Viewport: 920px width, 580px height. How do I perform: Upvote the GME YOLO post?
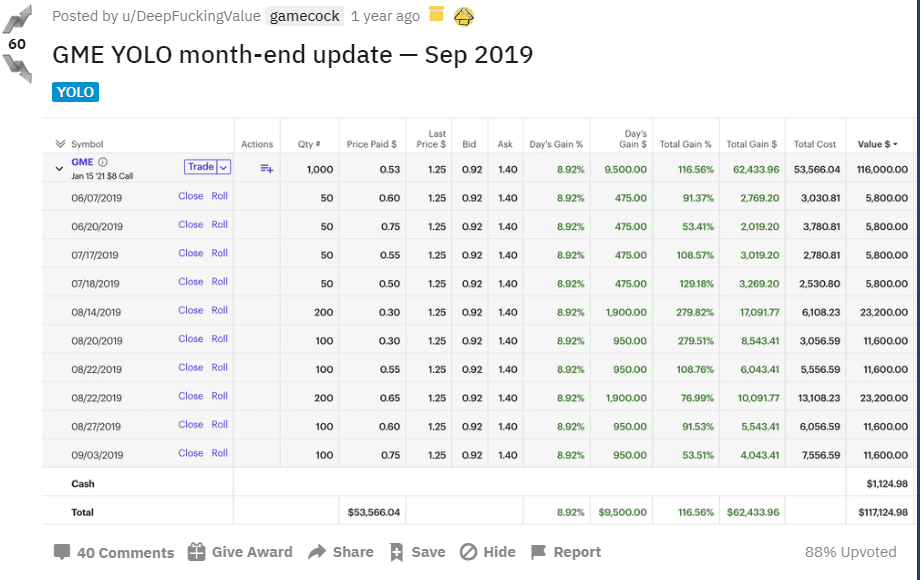17,19
